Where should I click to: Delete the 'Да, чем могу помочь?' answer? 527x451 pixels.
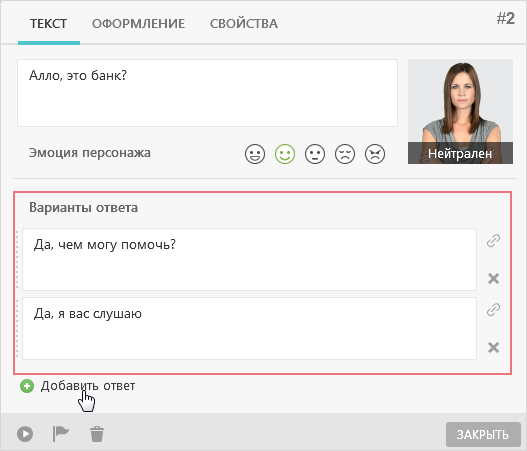(x=493, y=278)
